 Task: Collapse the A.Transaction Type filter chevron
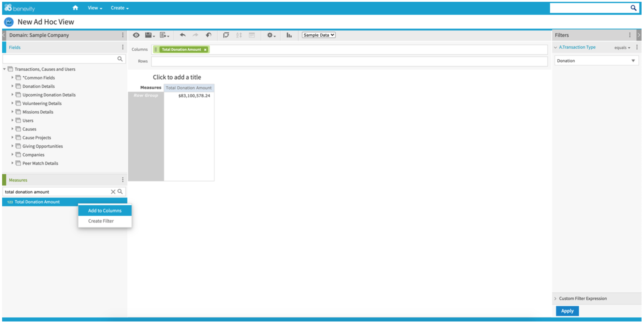point(555,47)
